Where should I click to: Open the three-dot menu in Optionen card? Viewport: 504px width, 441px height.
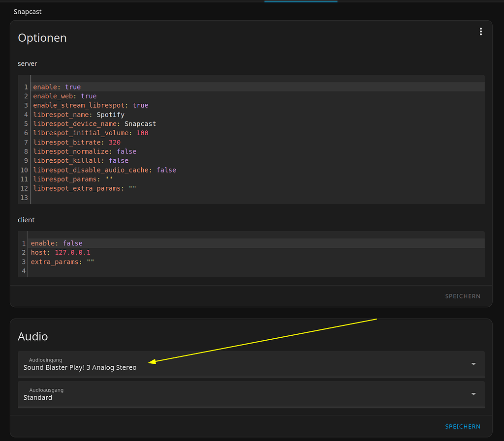tap(480, 32)
